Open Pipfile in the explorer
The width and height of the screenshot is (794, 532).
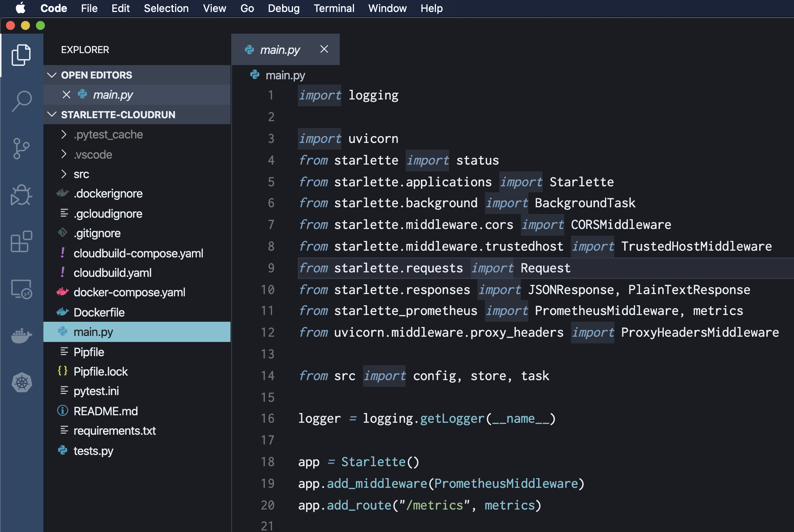tap(137, 352)
